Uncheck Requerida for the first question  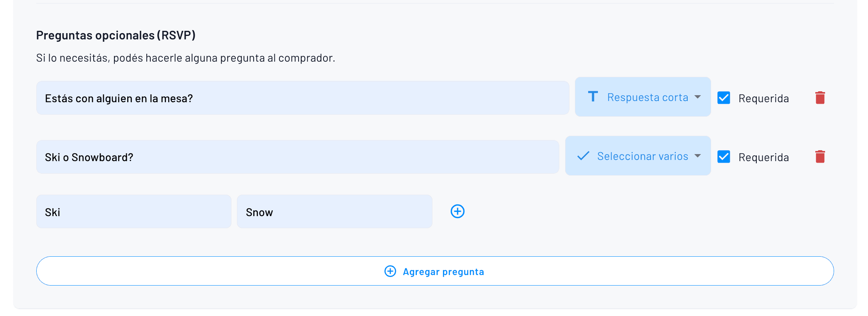tap(724, 98)
